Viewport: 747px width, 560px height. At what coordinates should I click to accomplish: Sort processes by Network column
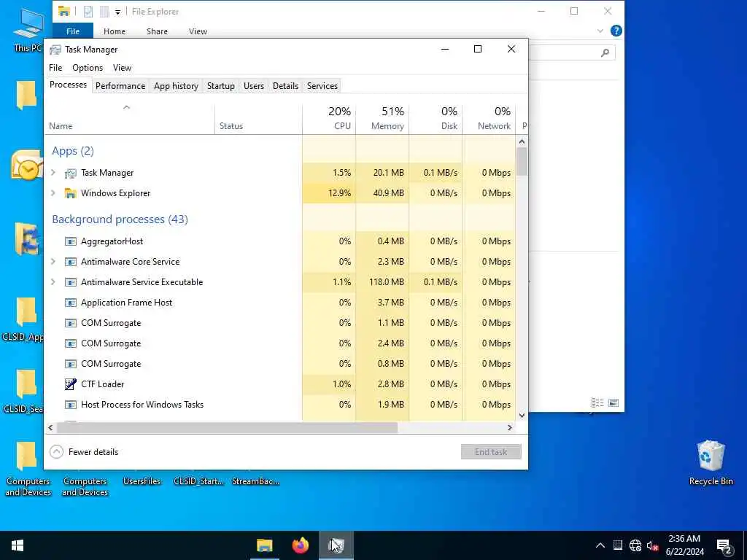[489, 119]
